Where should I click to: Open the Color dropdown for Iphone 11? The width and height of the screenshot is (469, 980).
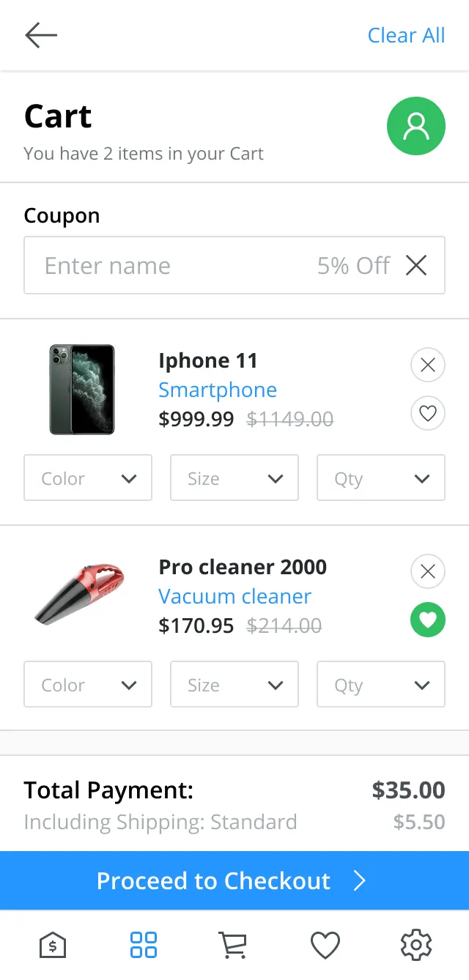[x=88, y=478]
